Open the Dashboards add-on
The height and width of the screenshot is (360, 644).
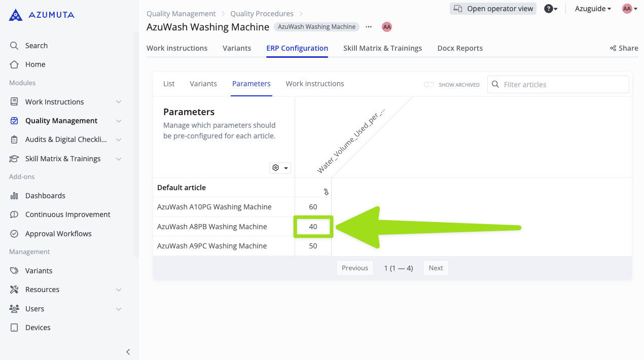pos(45,195)
